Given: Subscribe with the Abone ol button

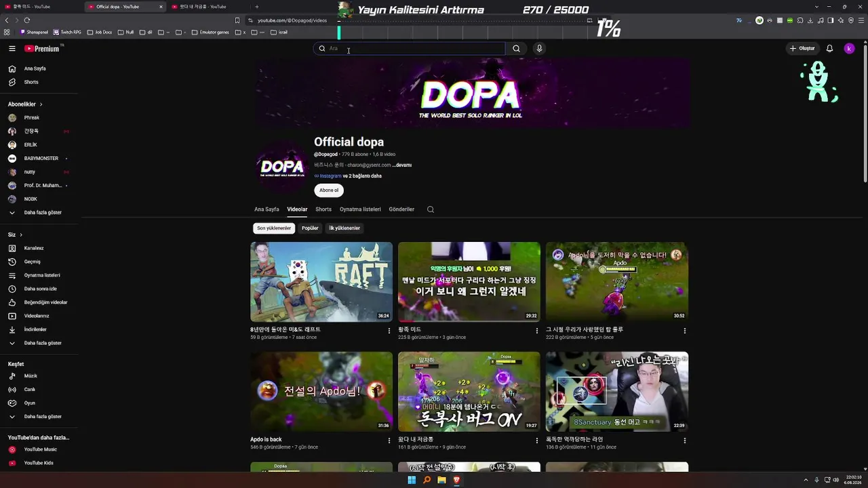Looking at the screenshot, I should click(329, 190).
